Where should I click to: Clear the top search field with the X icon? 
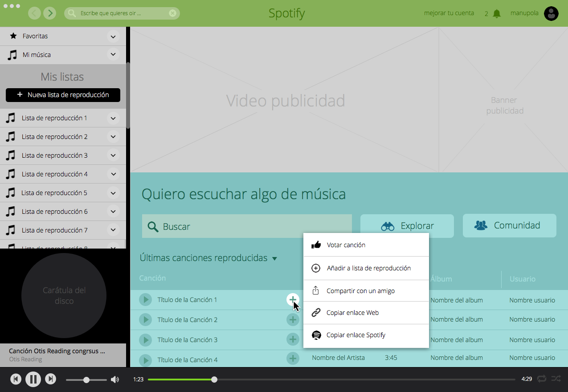pyautogui.click(x=172, y=13)
